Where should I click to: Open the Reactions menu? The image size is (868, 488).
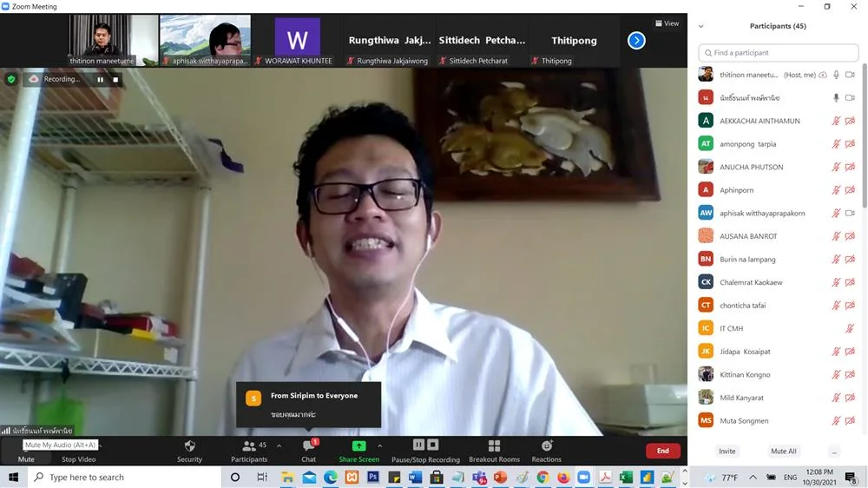(x=546, y=451)
